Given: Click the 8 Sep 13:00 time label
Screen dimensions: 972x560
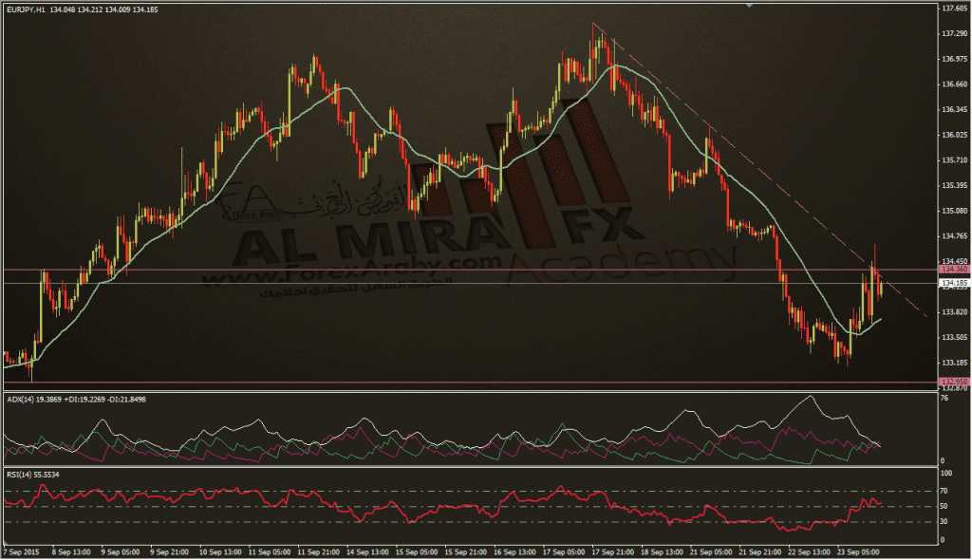Looking at the screenshot, I should coord(71,552).
